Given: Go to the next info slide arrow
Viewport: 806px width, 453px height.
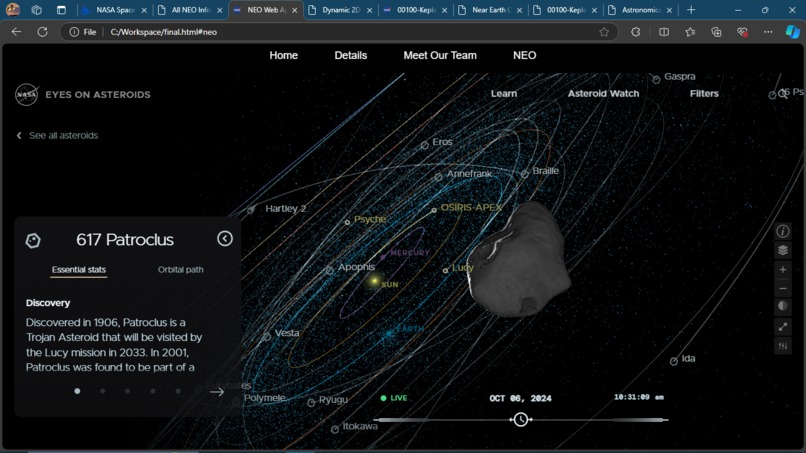Looking at the screenshot, I should [x=216, y=392].
